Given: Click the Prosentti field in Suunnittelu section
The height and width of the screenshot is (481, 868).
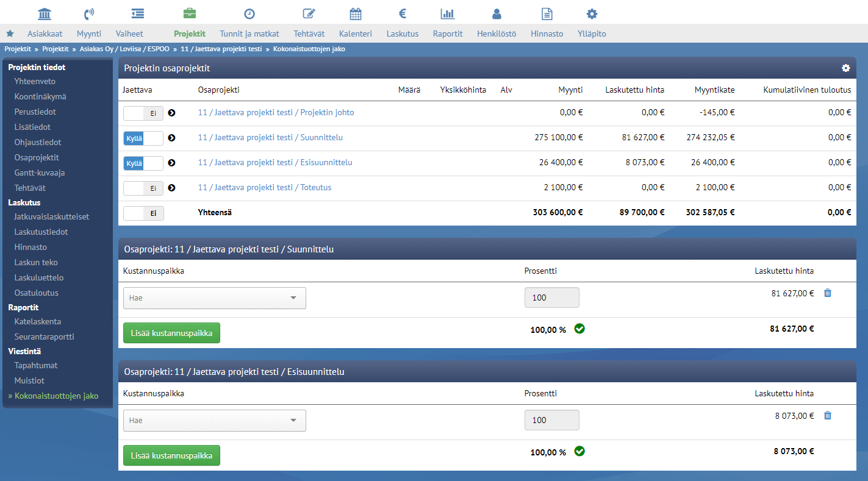Looking at the screenshot, I should pos(552,298).
